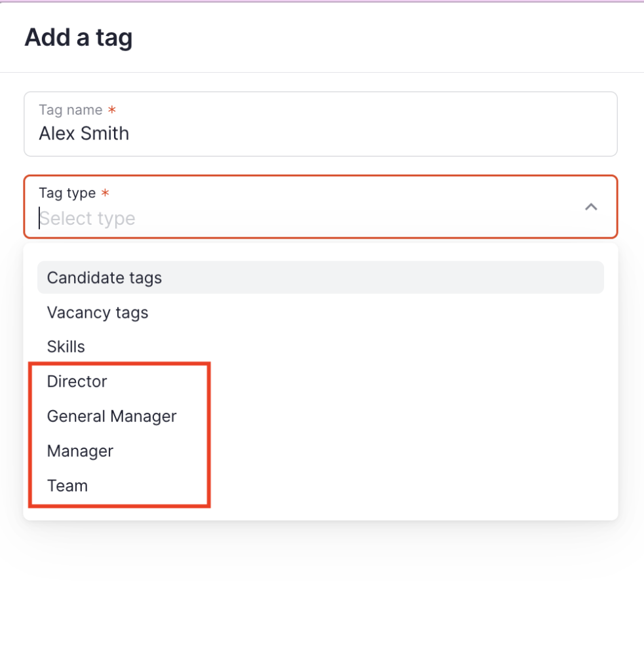Image resolution: width=644 pixels, height=671 pixels.
Task: Click the 'Add a tag' heading
Action: [79, 37]
